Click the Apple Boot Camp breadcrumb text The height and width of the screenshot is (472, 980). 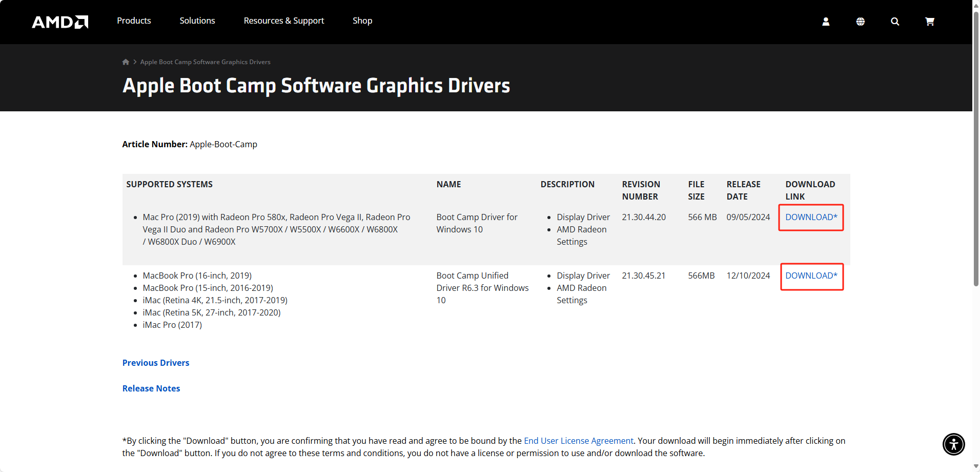coord(205,62)
